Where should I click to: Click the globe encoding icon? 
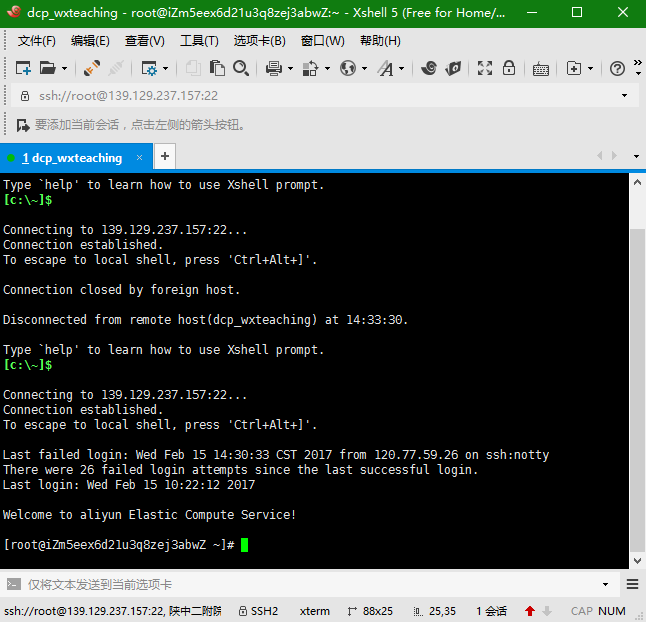click(x=347, y=68)
